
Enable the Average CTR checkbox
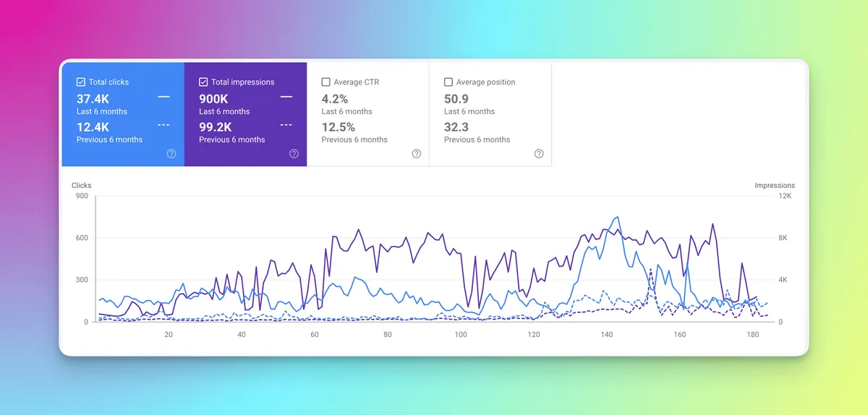coord(325,82)
